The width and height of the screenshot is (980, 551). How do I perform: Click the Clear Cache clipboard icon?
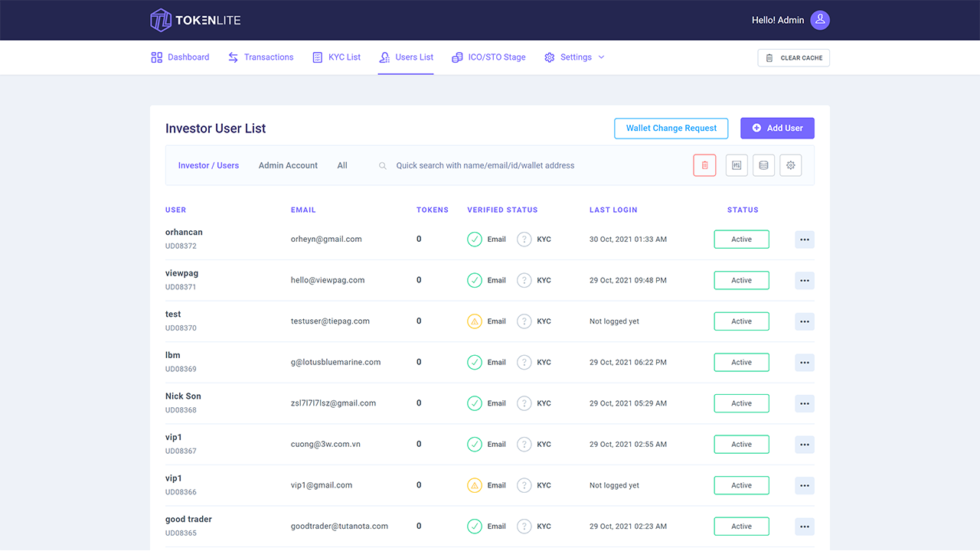770,57
